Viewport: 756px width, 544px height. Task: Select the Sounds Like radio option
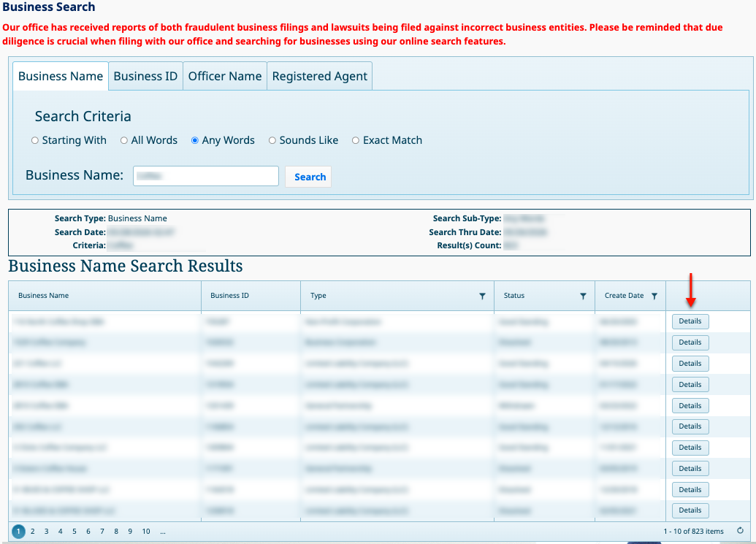272,140
